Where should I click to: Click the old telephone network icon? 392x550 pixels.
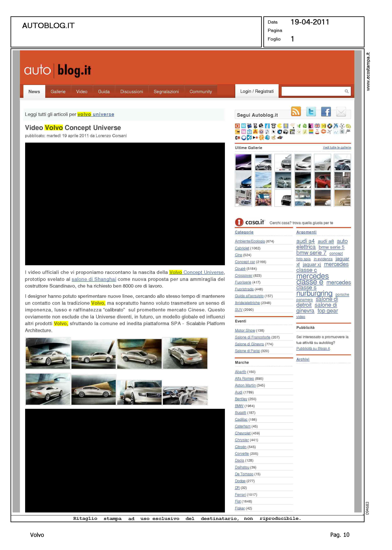[273, 126]
